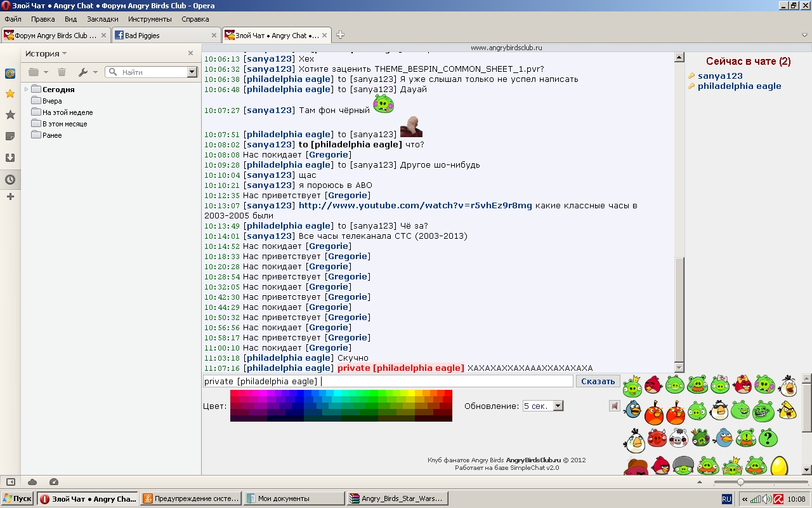Select the clock history panel icon

10,180
